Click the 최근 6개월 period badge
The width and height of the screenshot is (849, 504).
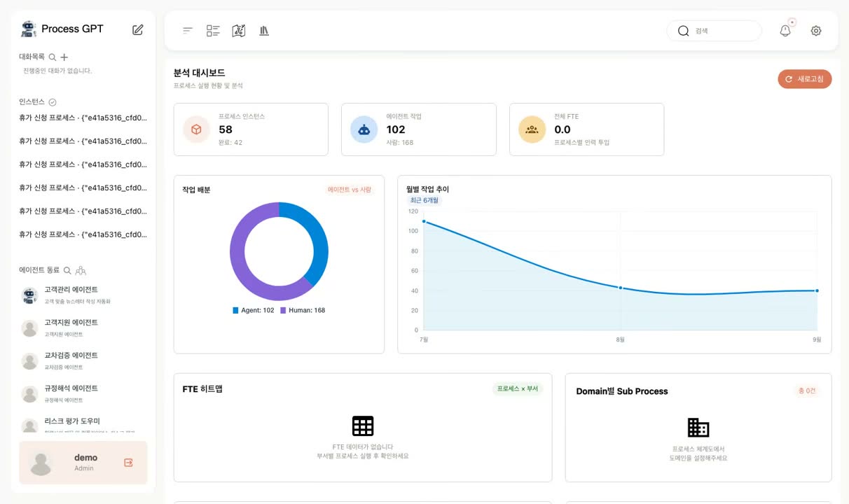click(424, 200)
